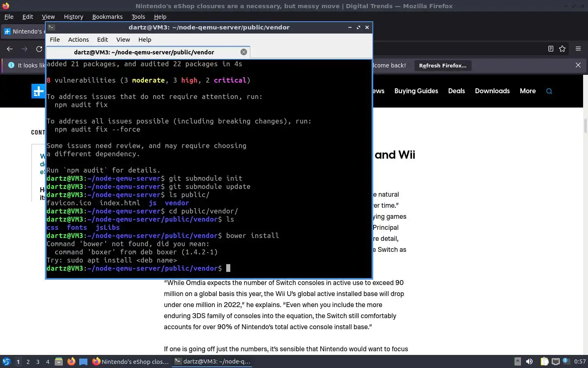Expand the More navigation menu
Image resolution: width=588 pixels, height=368 pixels.
[x=528, y=91]
